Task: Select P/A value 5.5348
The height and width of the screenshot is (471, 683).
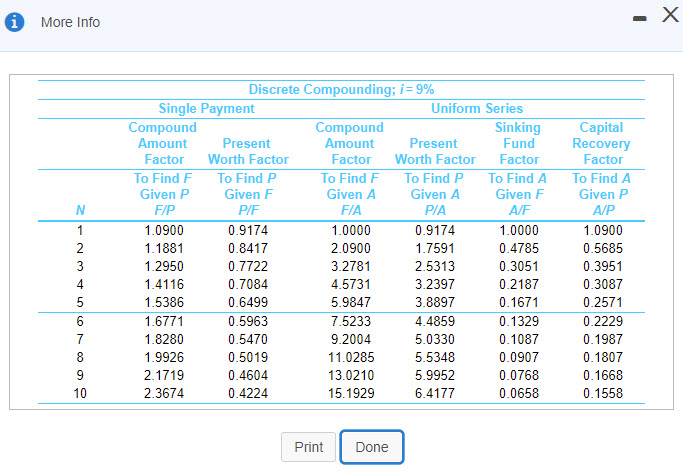Action: pyautogui.click(x=435, y=357)
